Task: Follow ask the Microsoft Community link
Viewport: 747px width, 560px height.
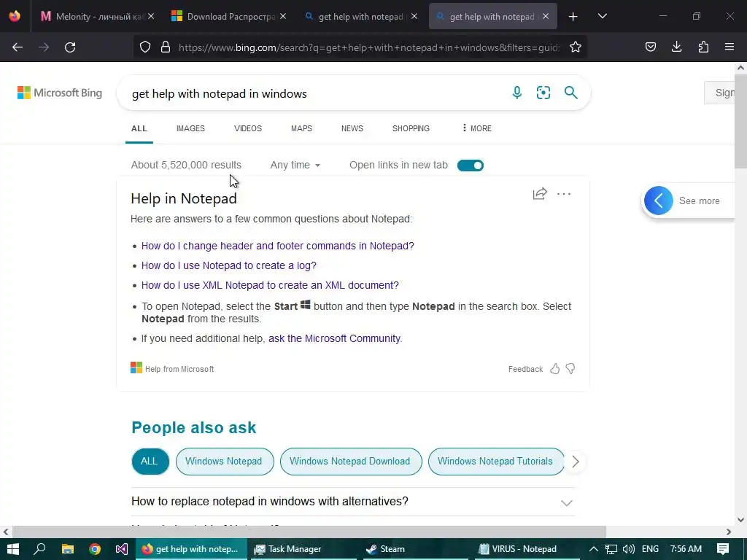Action: tap(334, 338)
